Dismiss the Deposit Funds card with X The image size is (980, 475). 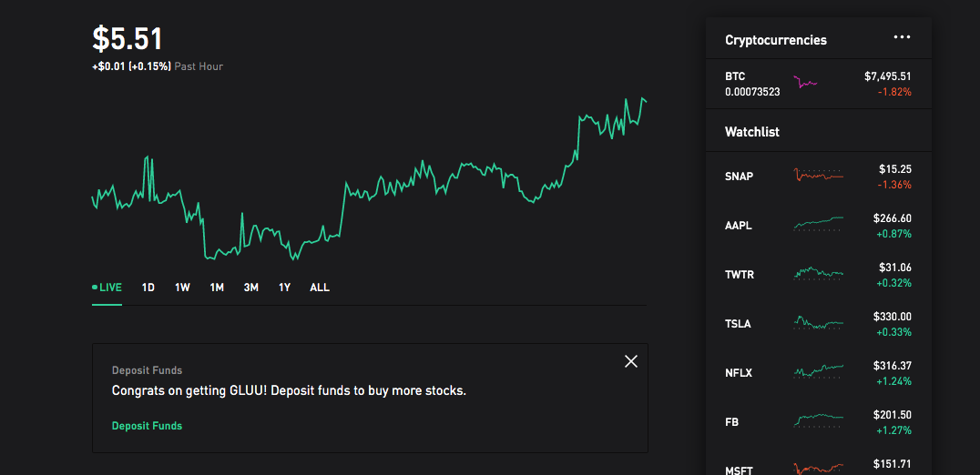tap(631, 360)
